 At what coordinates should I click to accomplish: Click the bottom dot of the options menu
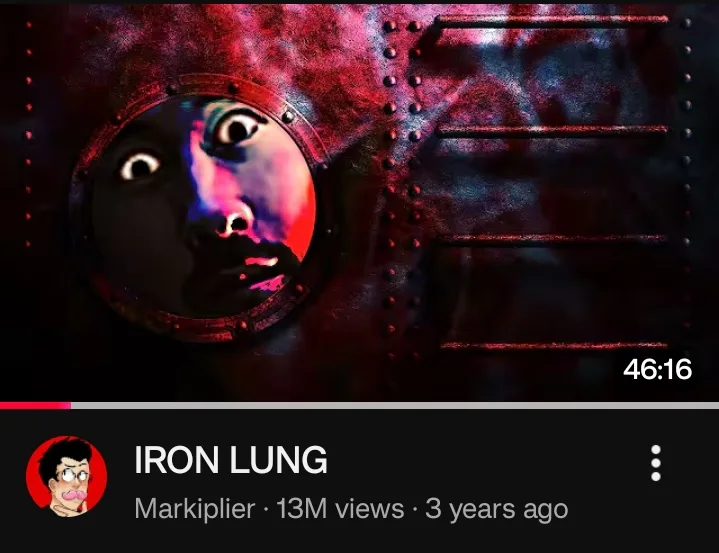click(x=656, y=476)
